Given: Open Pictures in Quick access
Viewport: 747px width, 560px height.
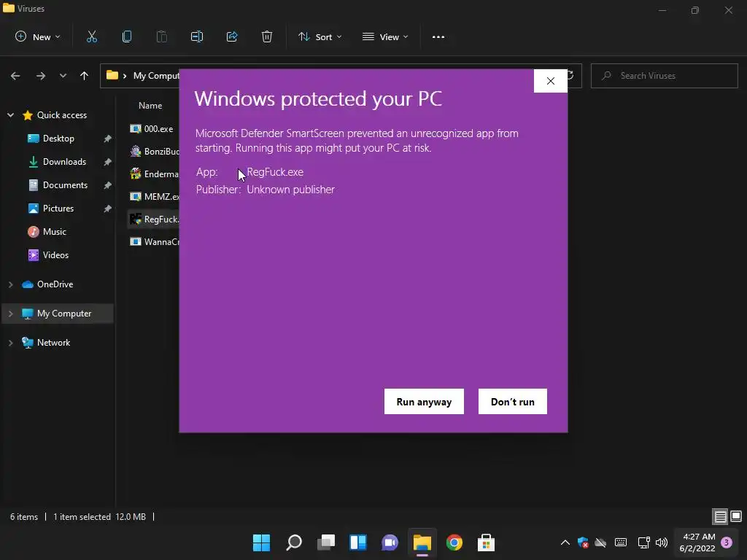Looking at the screenshot, I should 58,209.
